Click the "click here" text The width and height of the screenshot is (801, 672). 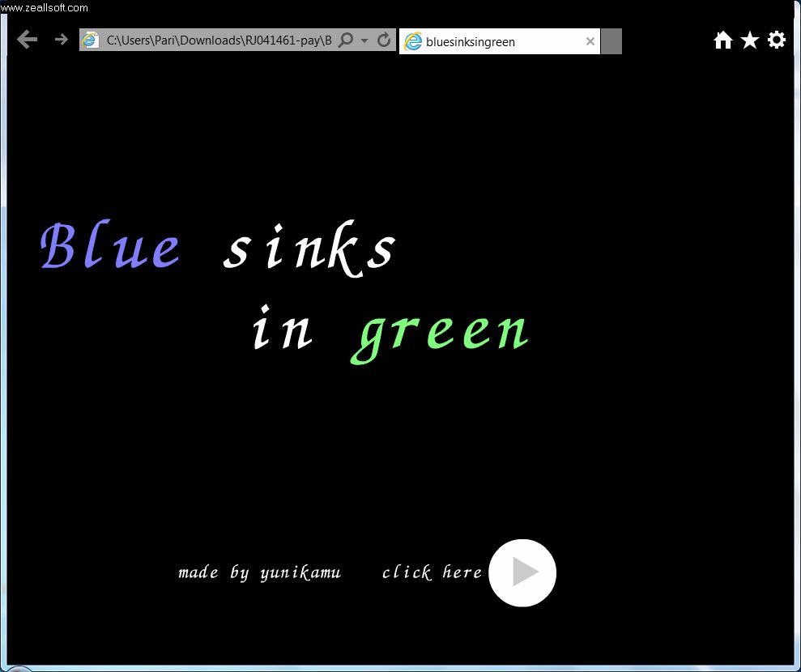click(432, 572)
